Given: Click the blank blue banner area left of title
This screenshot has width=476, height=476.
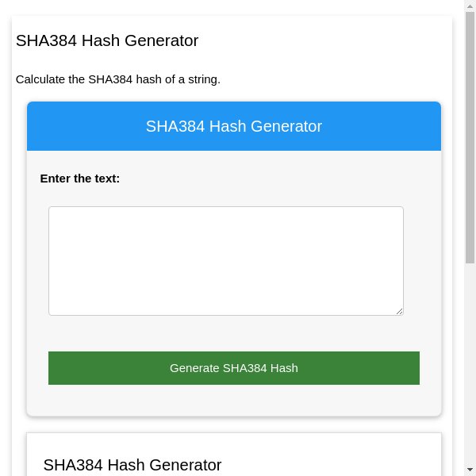Looking at the screenshot, I should tap(79, 126).
